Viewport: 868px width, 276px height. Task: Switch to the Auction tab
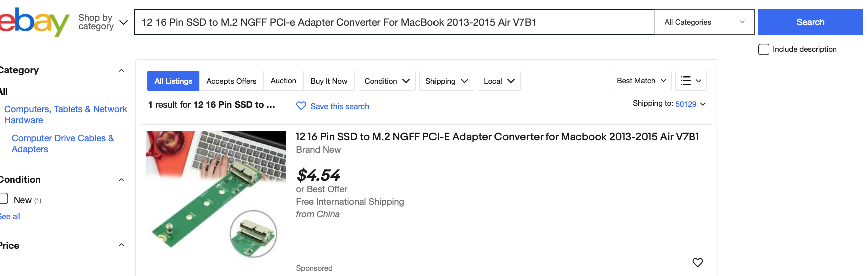coord(283,81)
